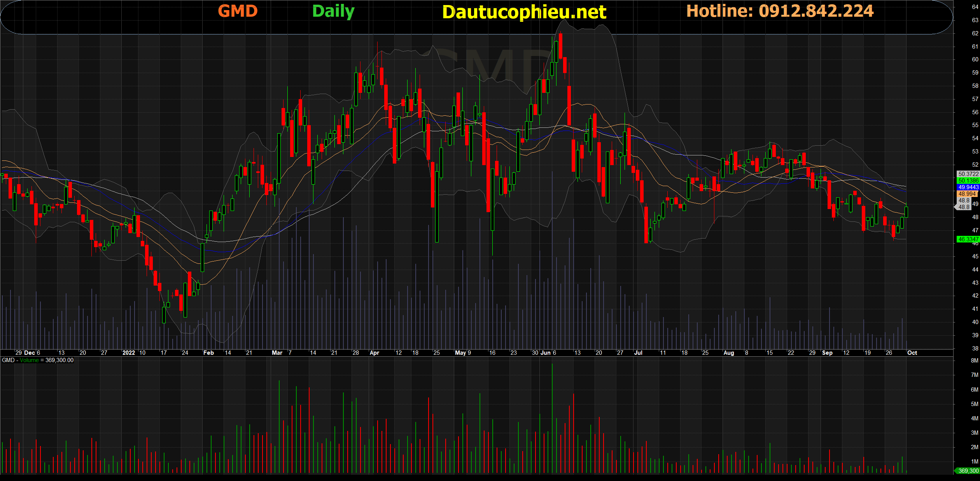Click the orange 48.994 price tag
This screenshot has width=980, height=481.
[967, 194]
